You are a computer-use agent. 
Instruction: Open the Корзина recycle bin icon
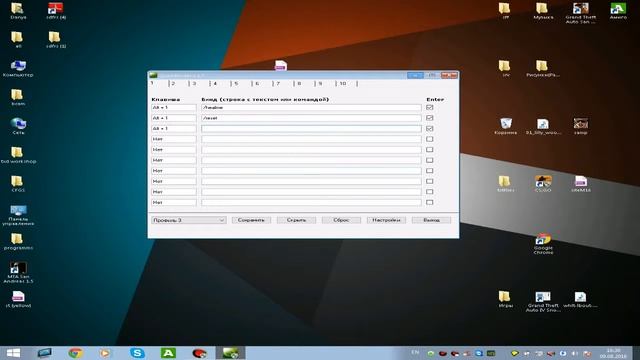tap(505, 126)
